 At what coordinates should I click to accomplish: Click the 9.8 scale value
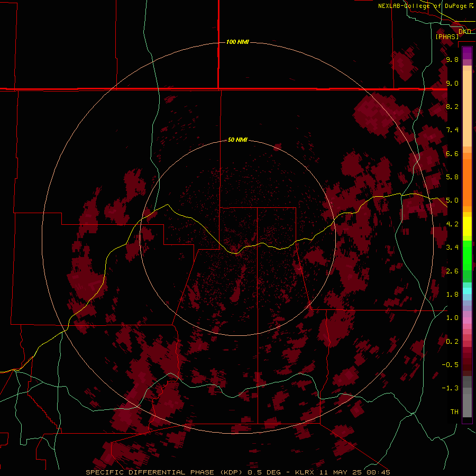pos(452,59)
